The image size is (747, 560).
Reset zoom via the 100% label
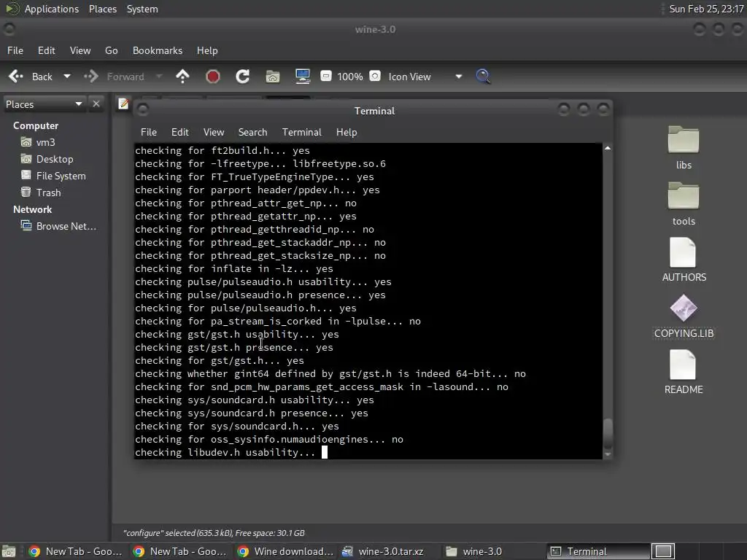(350, 77)
